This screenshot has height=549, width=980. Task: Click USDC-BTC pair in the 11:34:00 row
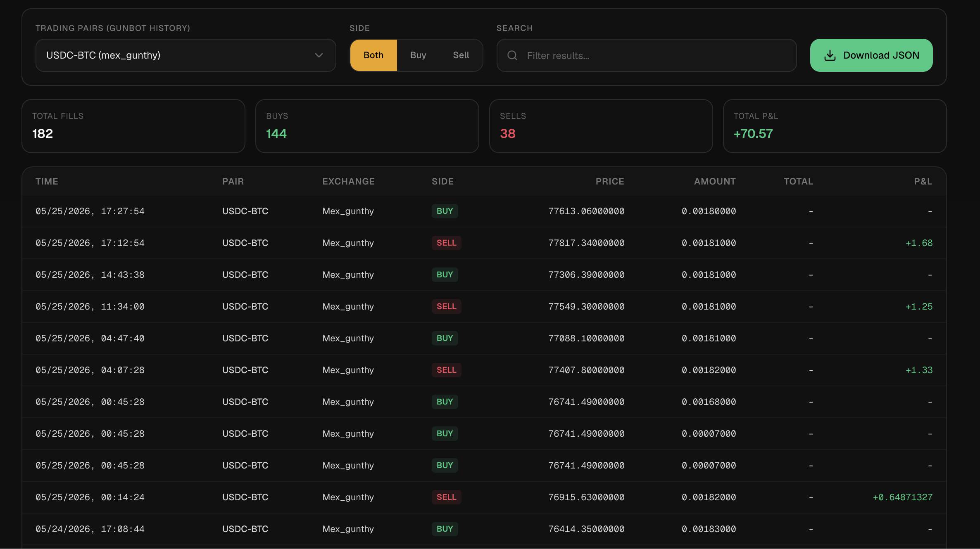[245, 307]
